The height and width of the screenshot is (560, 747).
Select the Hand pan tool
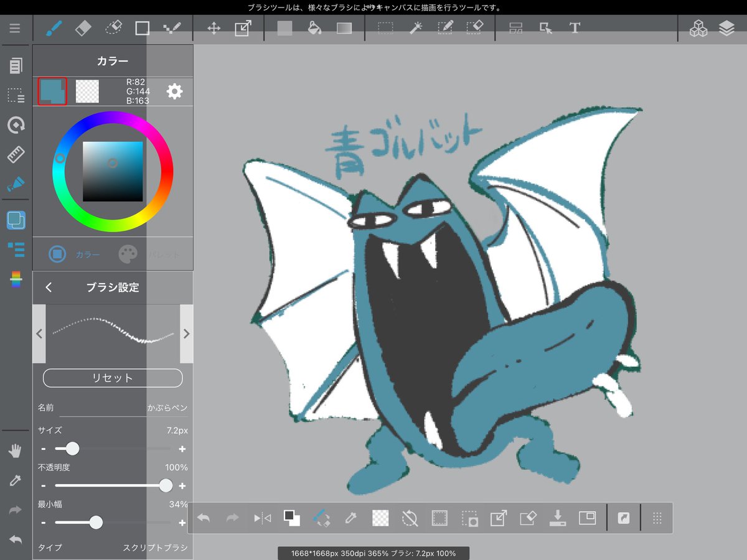click(16, 451)
